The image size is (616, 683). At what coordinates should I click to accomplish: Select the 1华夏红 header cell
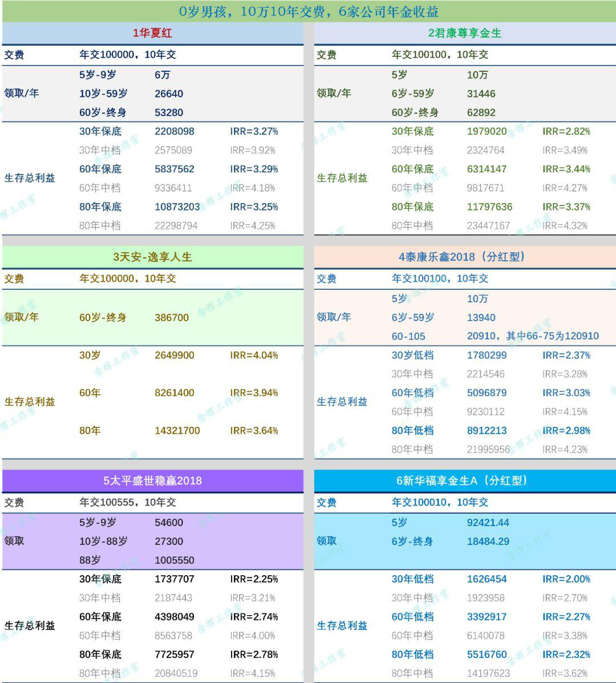click(x=152, y=33)
